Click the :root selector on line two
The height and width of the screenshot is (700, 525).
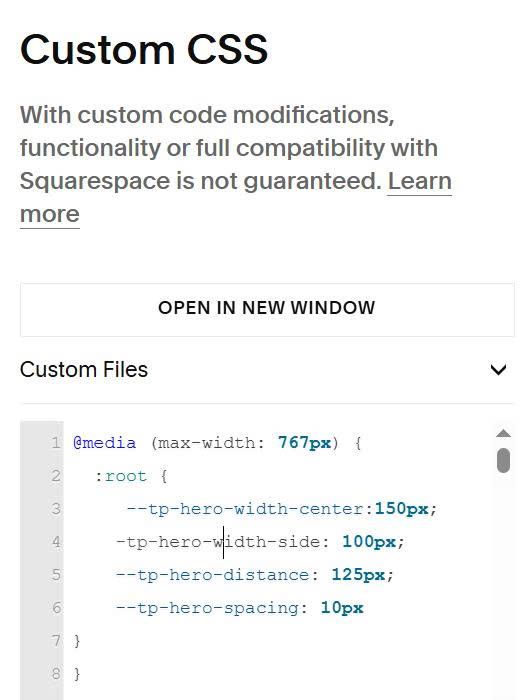(121, 476)
